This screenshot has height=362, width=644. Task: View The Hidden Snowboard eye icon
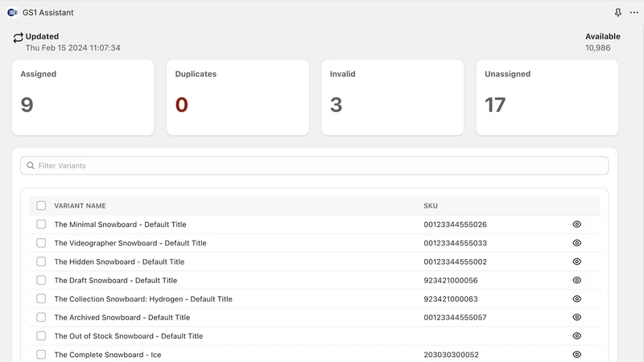tap(576, 261)
